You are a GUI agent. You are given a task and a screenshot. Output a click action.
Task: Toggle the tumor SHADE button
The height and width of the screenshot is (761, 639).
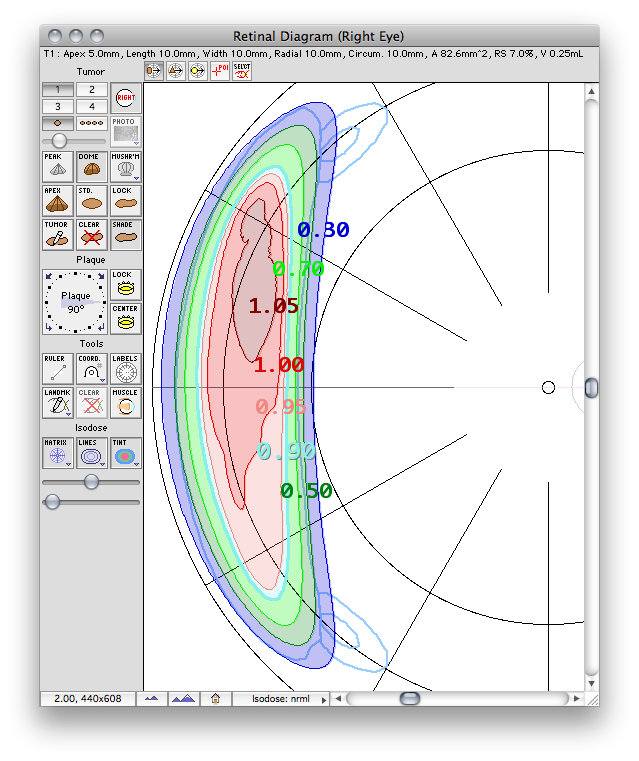tap(126, 234)
